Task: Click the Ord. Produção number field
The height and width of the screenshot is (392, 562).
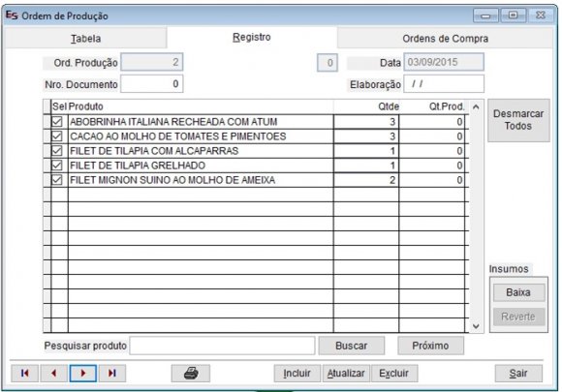Action: (x=152, y=62)
